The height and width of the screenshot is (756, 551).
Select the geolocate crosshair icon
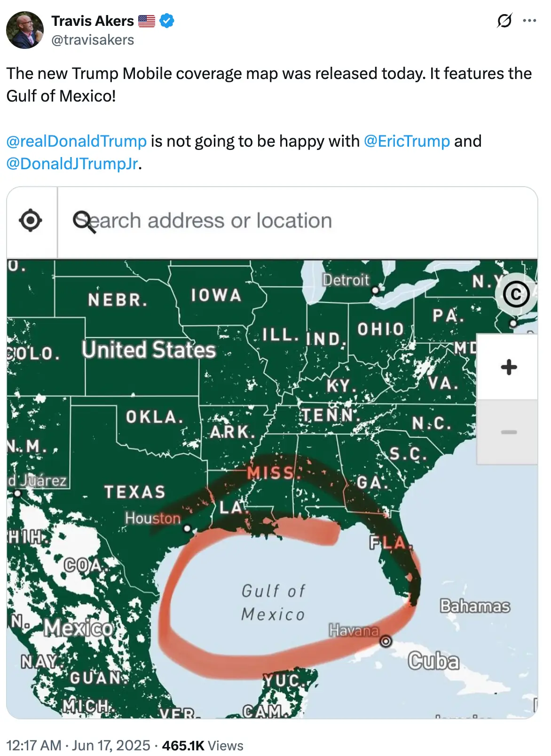tap(29, 220)
